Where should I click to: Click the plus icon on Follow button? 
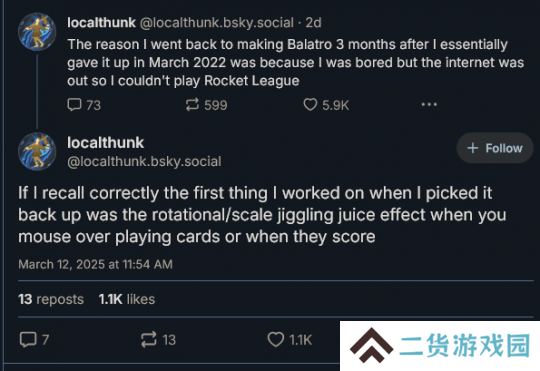pyautogui.click(x=472, y=148)
